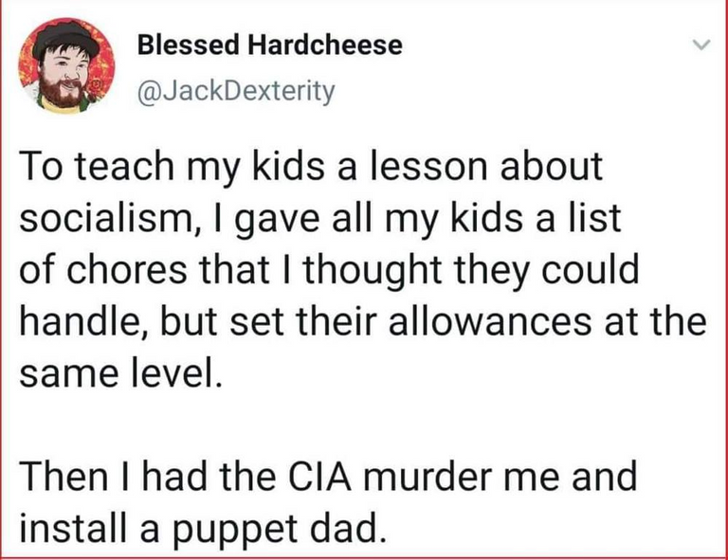The width and height of the screenshot is (728, 560).
Task: Expand the tweet options chevron
Action: tap(701, 45)
